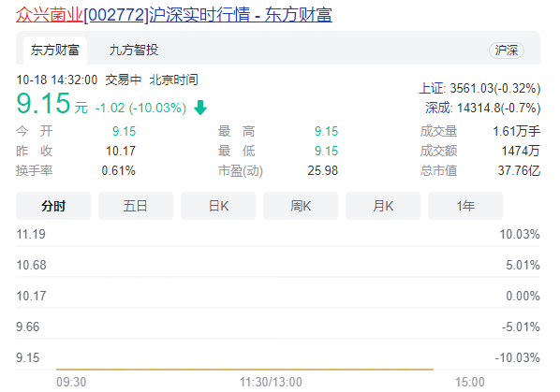
Task: Select the 1年 chart view
Action: click(x=465, y=206)
